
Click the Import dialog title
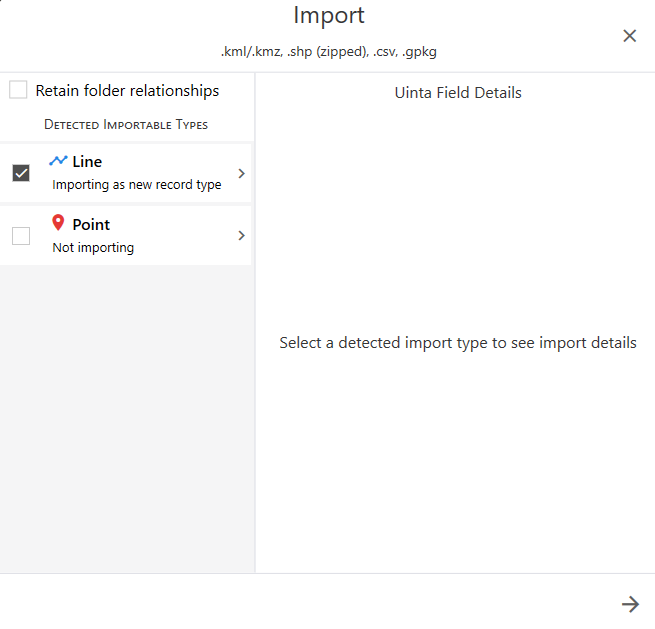coord(329,16)
